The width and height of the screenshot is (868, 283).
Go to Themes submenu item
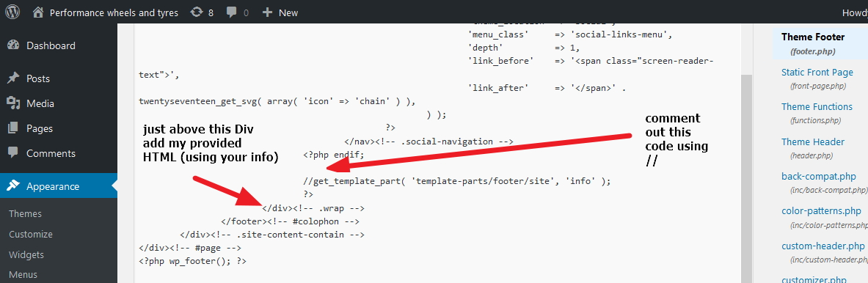[x=26, y=213]
